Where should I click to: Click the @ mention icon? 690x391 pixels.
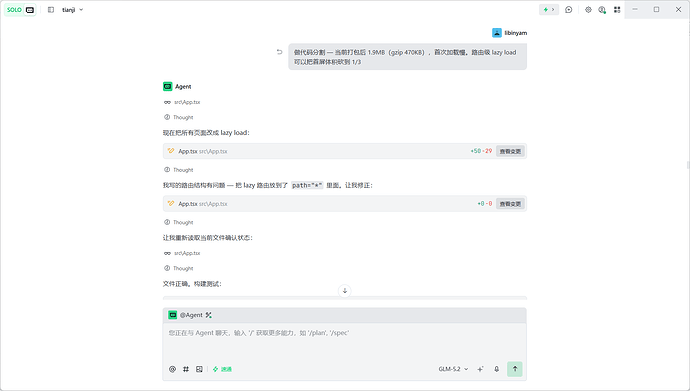[x=172, y=369]
